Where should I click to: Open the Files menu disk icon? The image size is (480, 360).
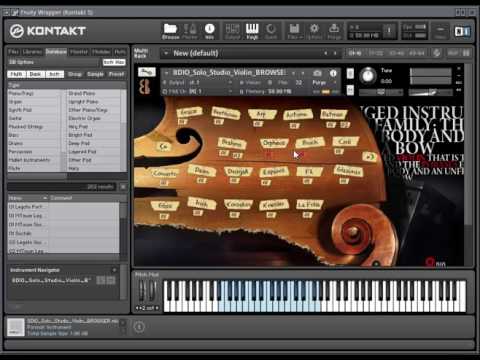(295, 31)
